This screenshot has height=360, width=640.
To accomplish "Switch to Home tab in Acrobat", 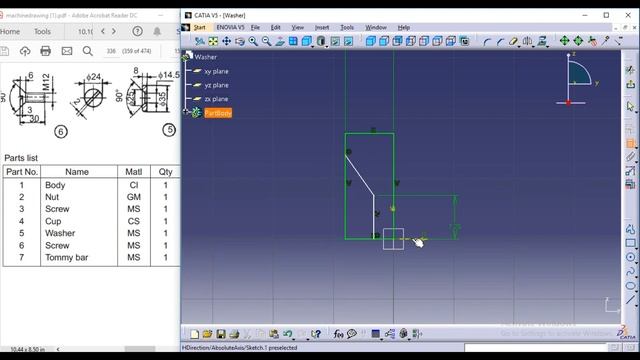I will click(10, 31).
